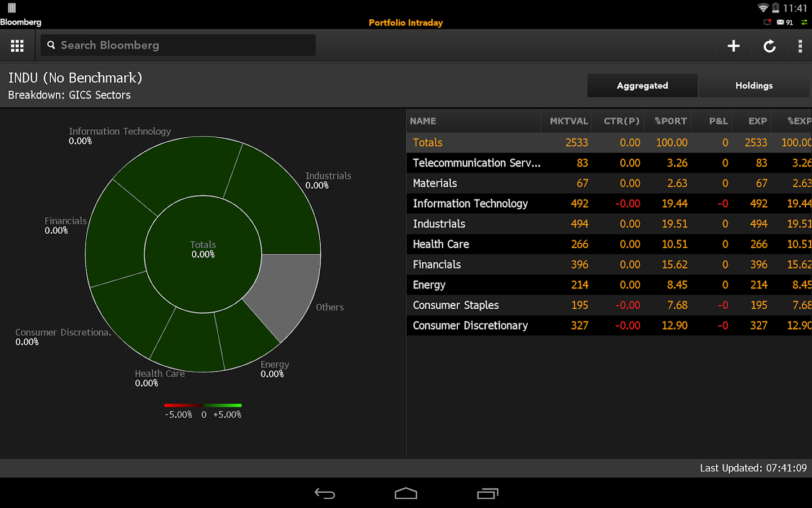Select the Financials table row
The image size is (812, 508).
[609, 265]
